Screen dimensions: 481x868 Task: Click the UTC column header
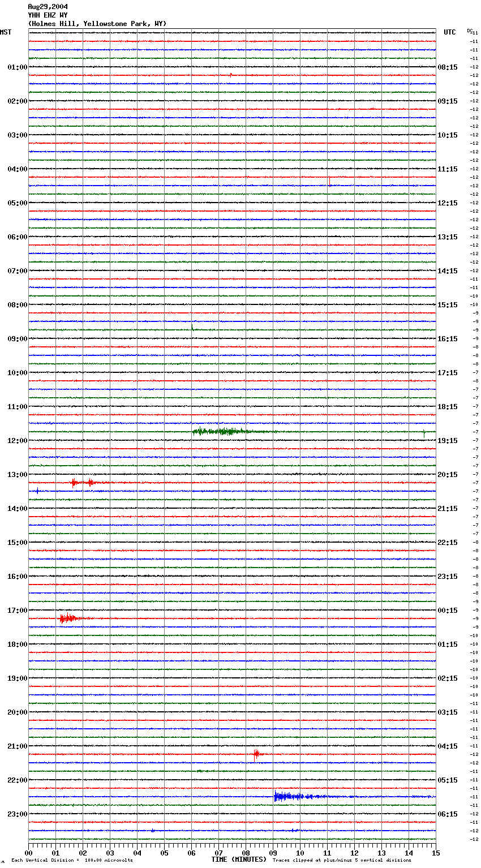coord(450,32)
